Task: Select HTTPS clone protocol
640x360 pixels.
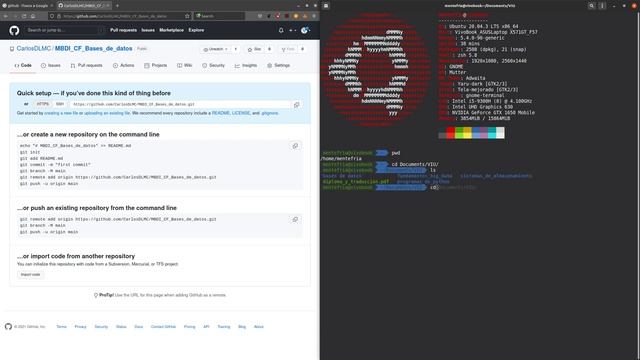Action: click(x=42, y=104)
